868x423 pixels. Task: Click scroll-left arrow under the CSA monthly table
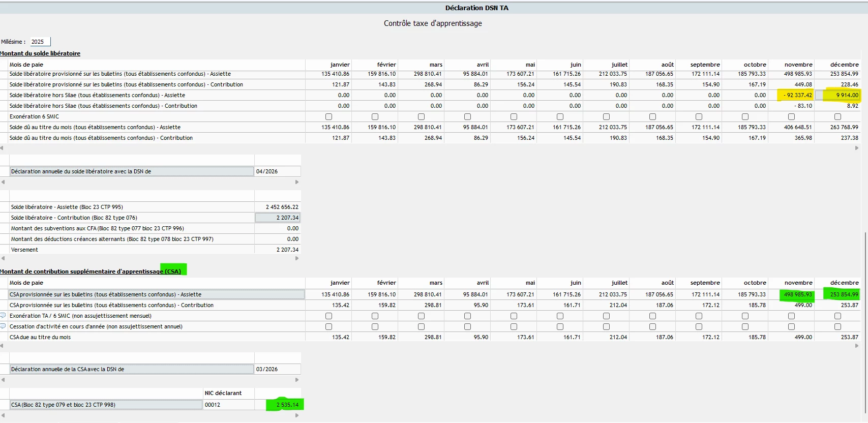(x=2, y=346)
